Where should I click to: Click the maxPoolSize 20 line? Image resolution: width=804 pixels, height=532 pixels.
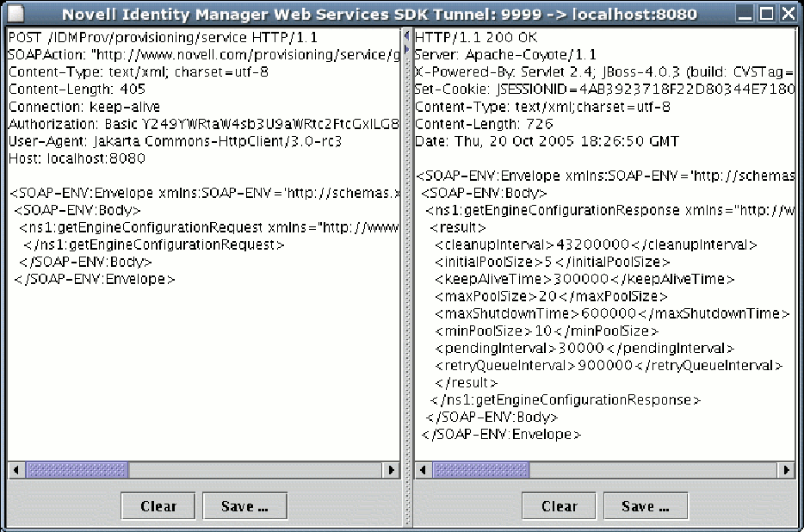[x=551, y=296]
